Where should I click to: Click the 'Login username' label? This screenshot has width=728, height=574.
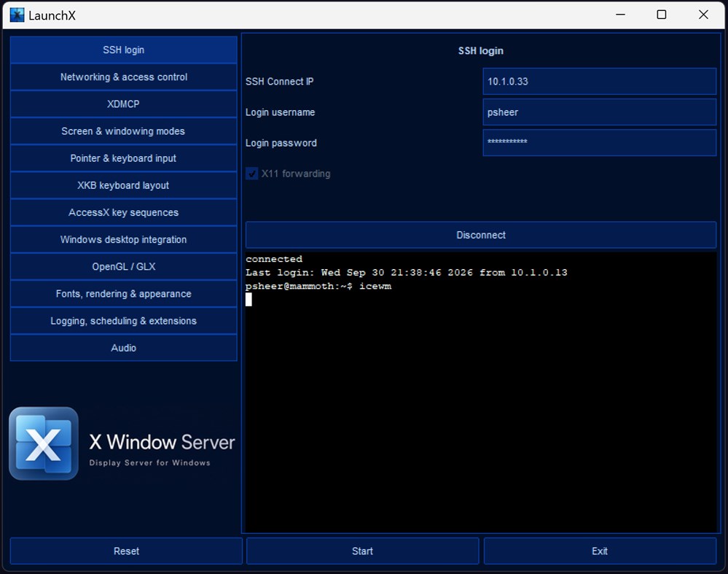(280, 112)
